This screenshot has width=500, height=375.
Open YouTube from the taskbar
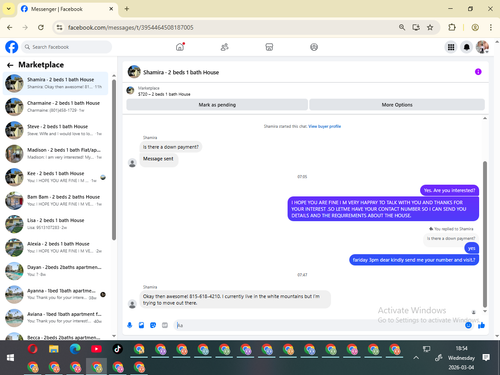pyautogui.click(x=96, y=349)
